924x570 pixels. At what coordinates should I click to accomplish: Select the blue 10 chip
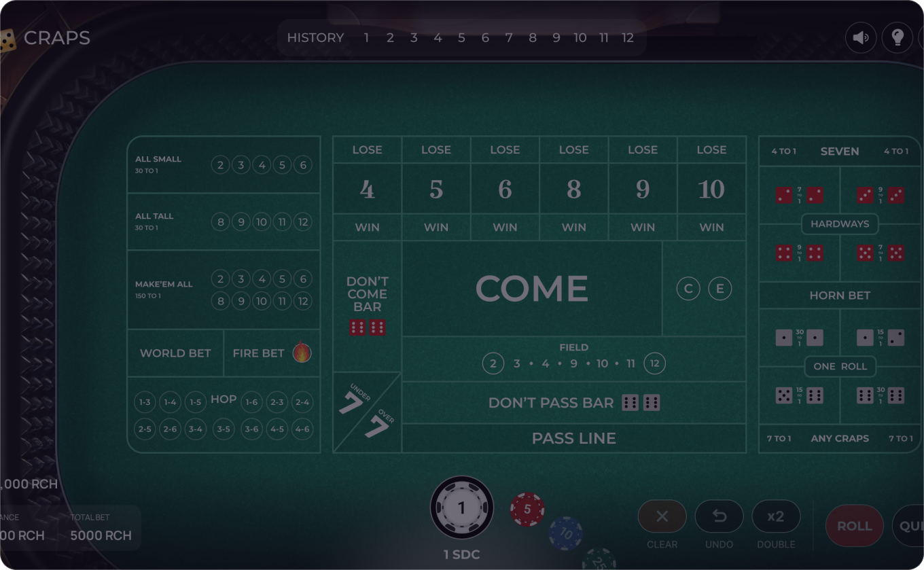[566, 533]
